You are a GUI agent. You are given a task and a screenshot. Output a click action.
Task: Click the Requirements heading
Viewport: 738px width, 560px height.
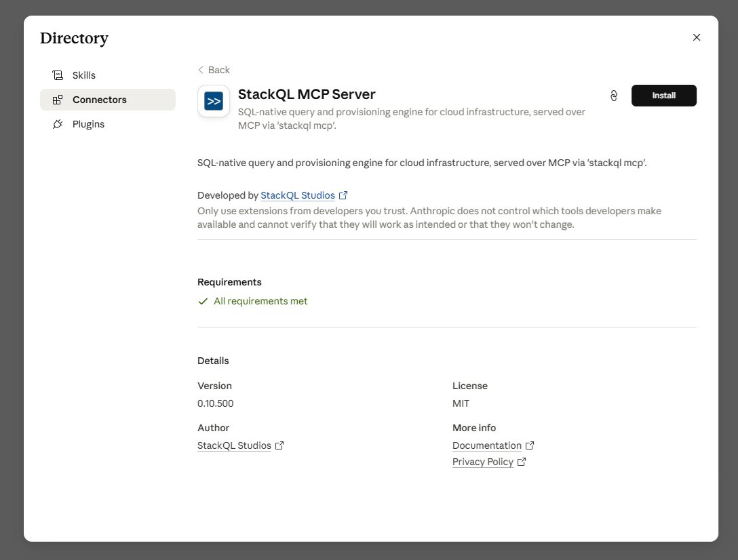click(230, 282)
